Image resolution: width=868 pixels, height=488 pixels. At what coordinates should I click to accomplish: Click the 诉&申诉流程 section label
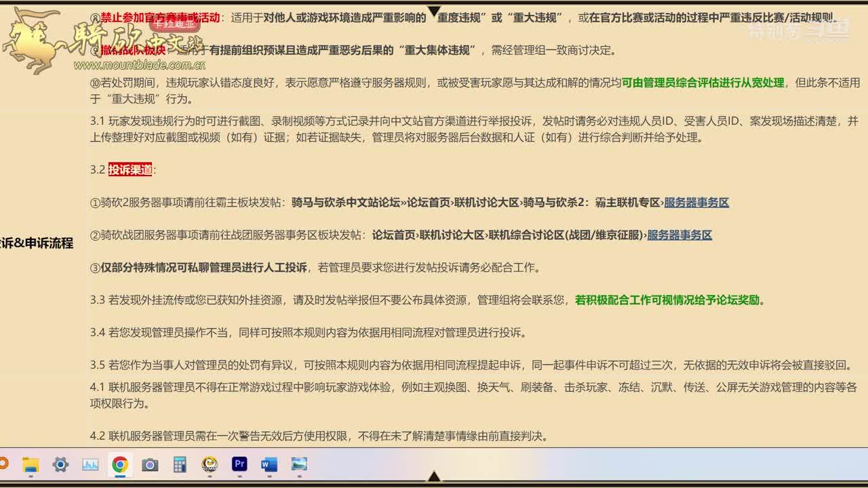coord(37,243)
